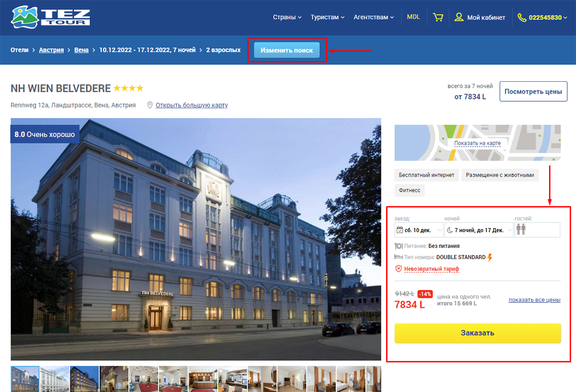Viewport: 576px width, 392px height.
Task: Click the user profile icon beside Мой кабинет
Action: [459, 17]
